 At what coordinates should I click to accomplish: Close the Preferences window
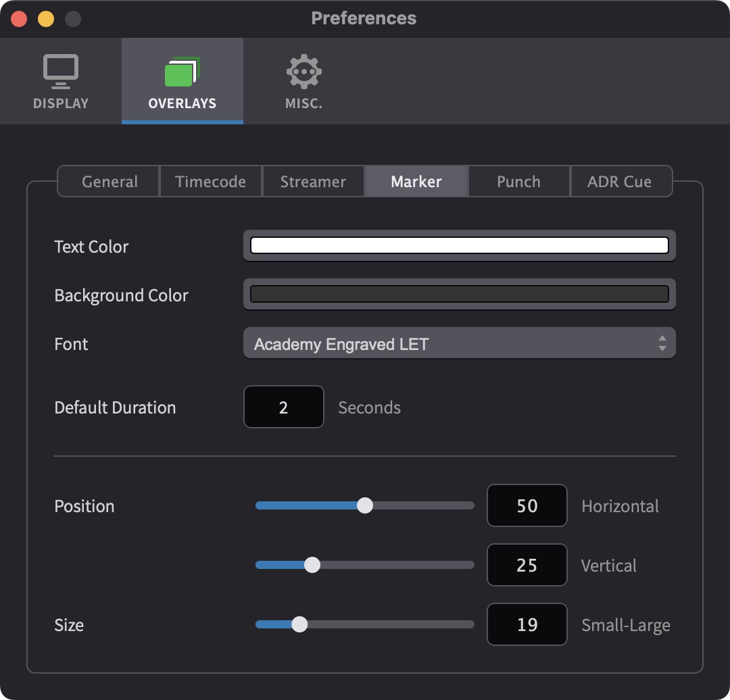(x=19, y=19)
